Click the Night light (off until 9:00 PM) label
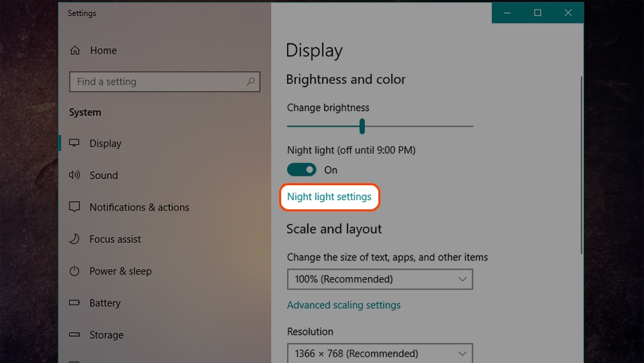644x363 pixels. pos(351,150)
